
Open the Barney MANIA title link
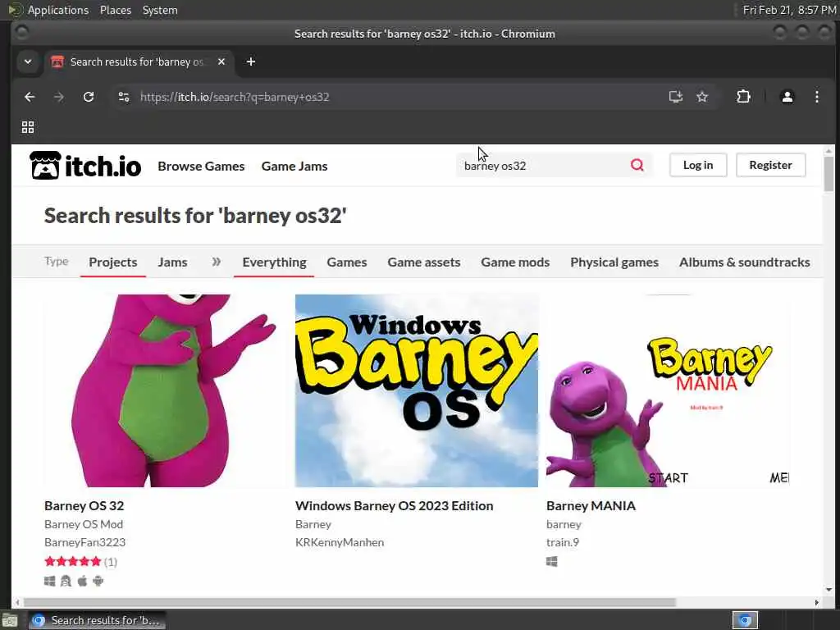[591, 505]
